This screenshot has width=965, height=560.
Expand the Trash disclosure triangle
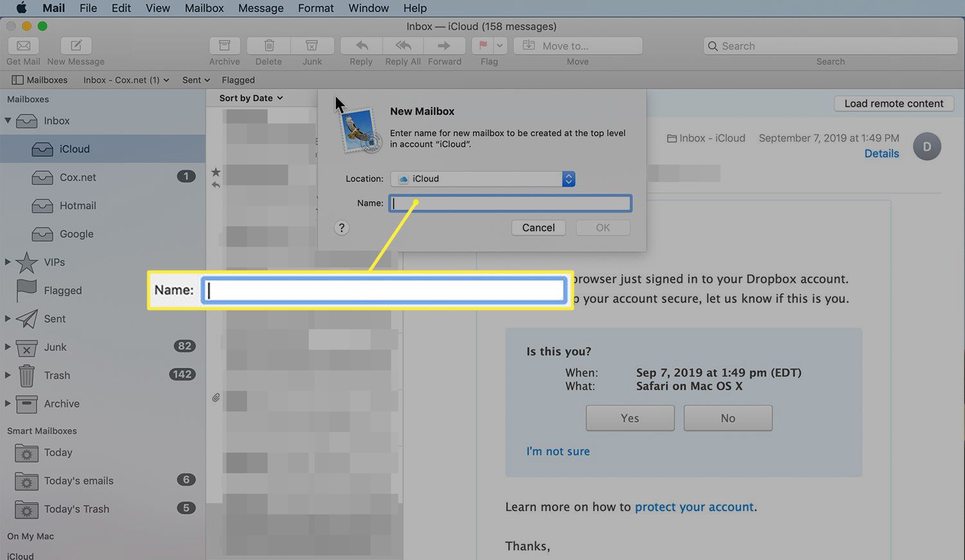point(8,375)
